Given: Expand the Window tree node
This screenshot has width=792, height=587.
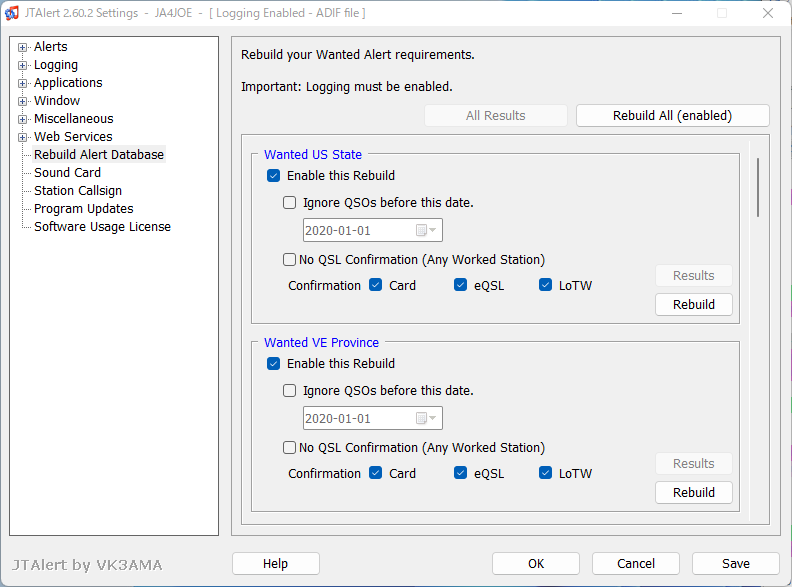Looking at the screenshot, I should [22, 102].
